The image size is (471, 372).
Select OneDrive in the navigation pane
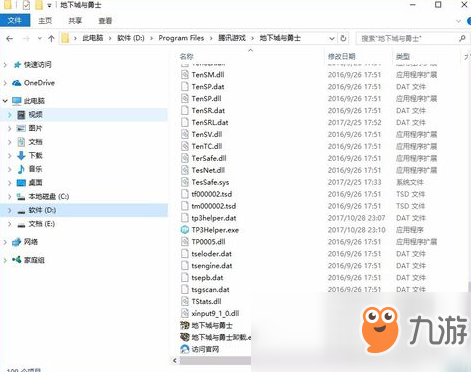point(39,83)
